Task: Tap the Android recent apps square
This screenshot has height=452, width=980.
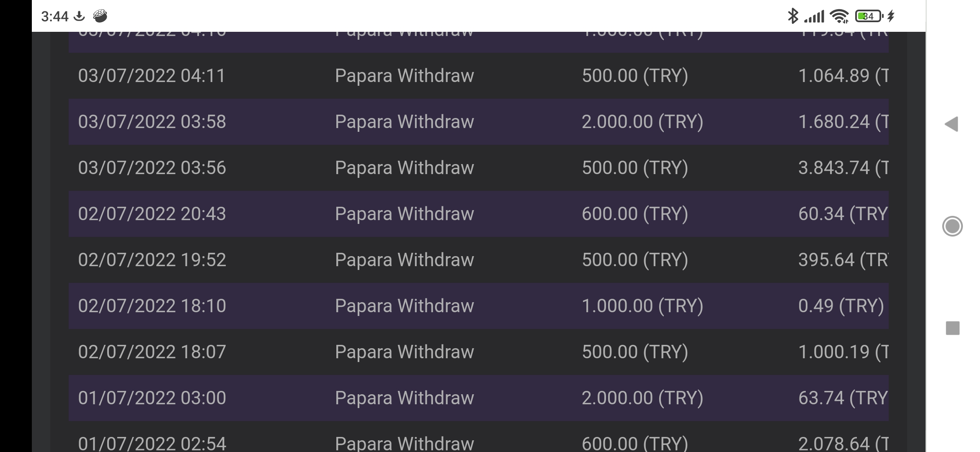Action: pos(952,328)
